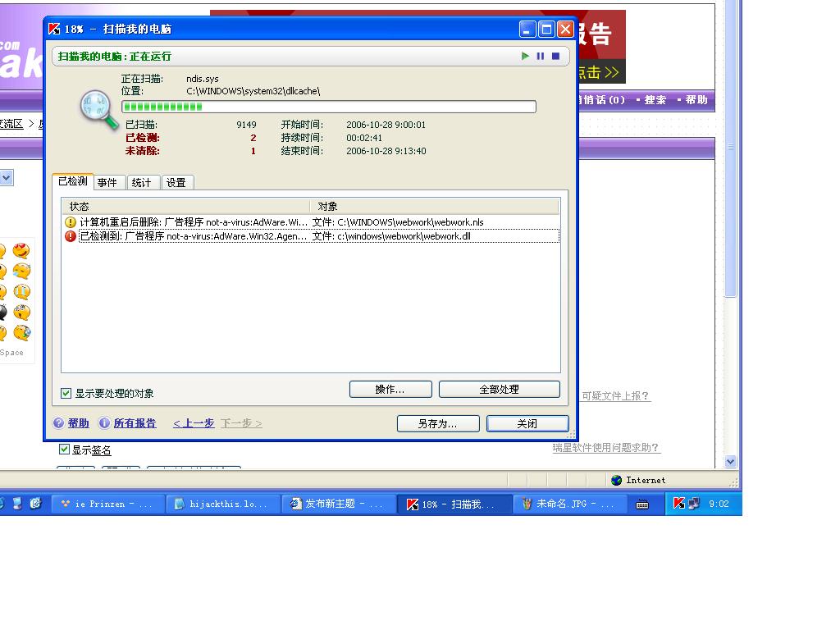The width and height of the screenshot is (840, 630).
Task: Click the 另存为... button
Action: point(438,424)
